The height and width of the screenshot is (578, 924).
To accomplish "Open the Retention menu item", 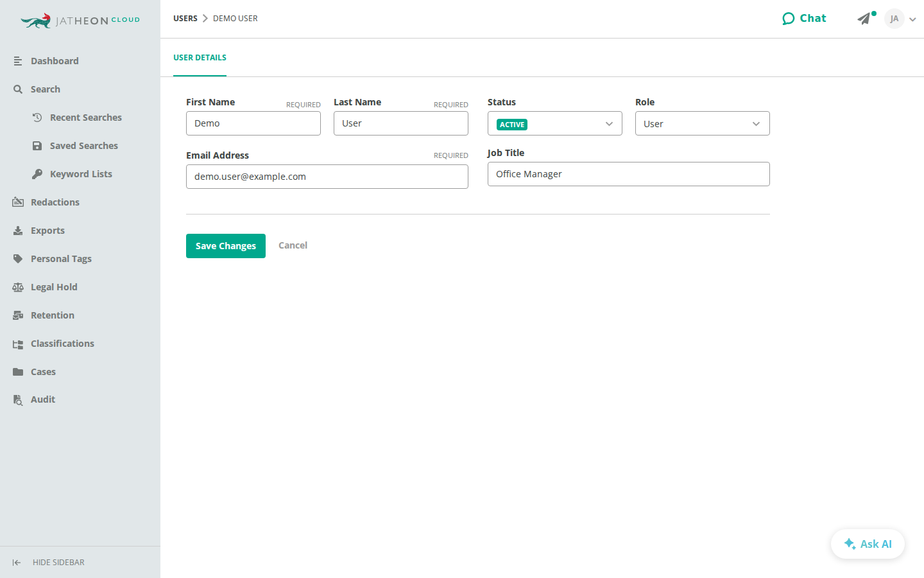I will (53, 315).
